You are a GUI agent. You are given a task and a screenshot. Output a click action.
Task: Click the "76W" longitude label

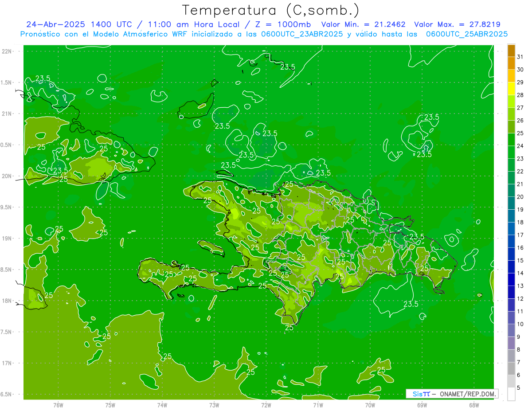click(x=58, y=405)
